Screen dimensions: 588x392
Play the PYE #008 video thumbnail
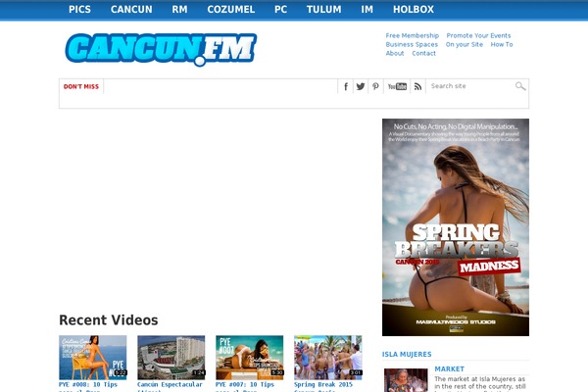coord(93,358)
